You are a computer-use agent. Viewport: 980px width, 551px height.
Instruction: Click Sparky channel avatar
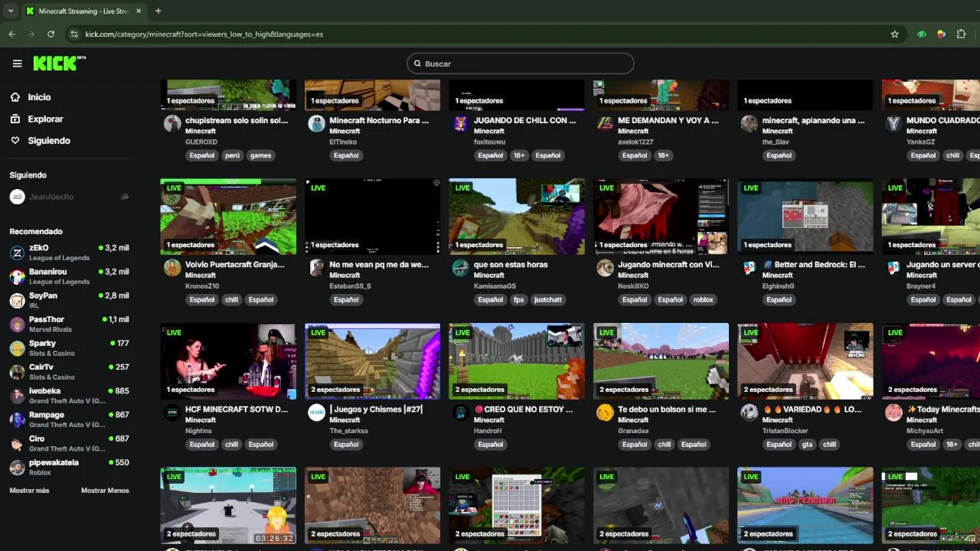tap(17, 348)
